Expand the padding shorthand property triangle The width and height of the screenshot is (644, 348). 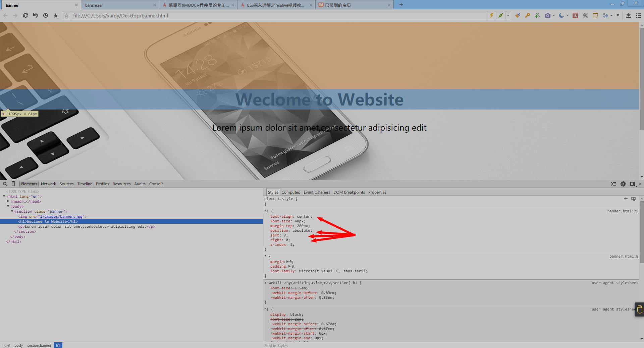pyautogui.click(x=289, y=266)
